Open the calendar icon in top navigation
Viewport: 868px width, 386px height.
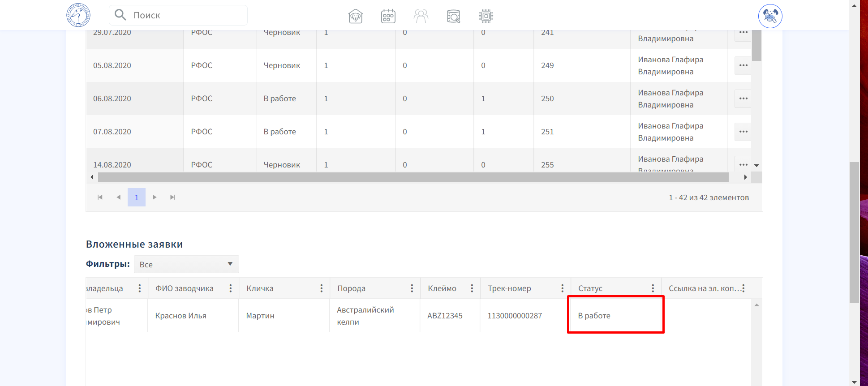[x=388, y=16]
